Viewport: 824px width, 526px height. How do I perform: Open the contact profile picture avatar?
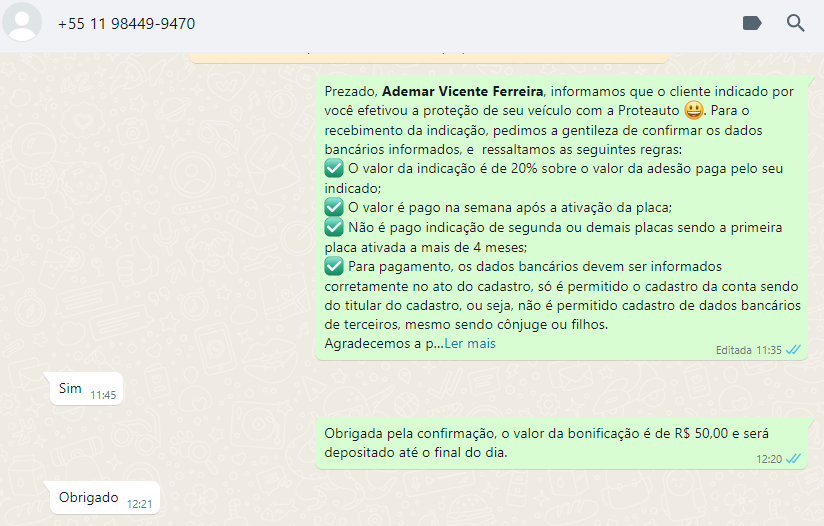pyautogui.click(x=22, y=22)
